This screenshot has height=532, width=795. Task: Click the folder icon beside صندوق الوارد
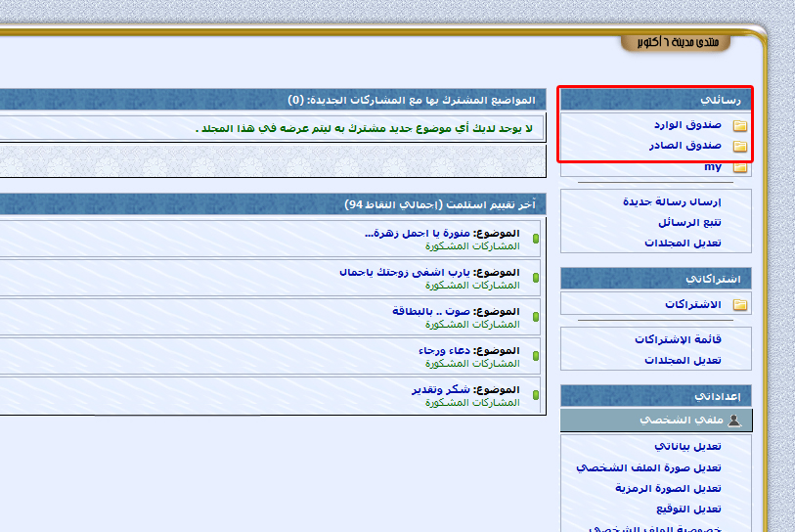pos(740,126)
